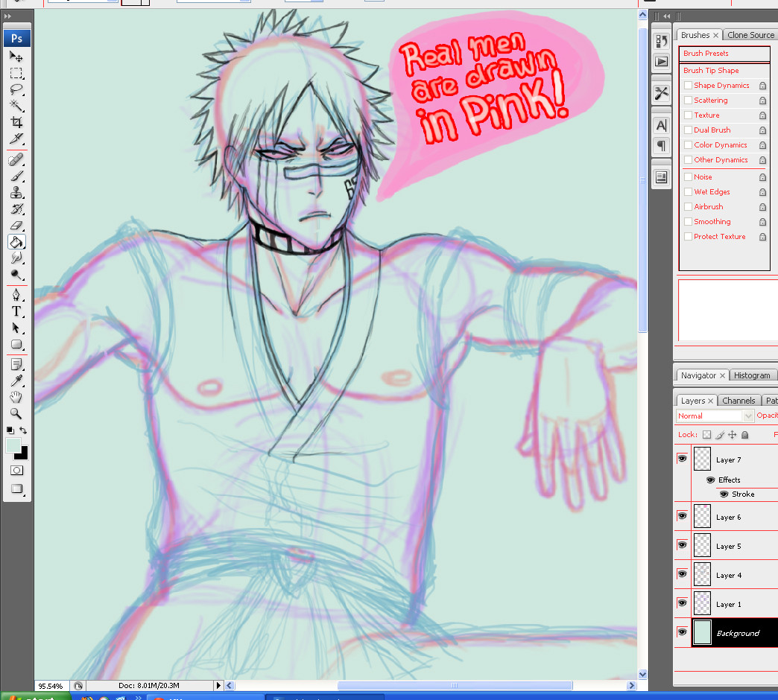Viewport: 778px width, 700px height.
Task: Select the Pen tool
Action: pos(16,296)
